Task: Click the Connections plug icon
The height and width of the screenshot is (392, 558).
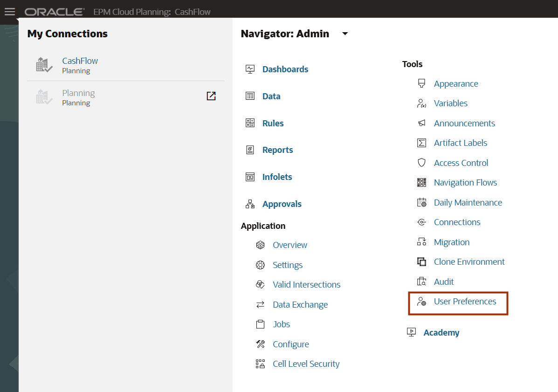Action: tap(422, 222)
